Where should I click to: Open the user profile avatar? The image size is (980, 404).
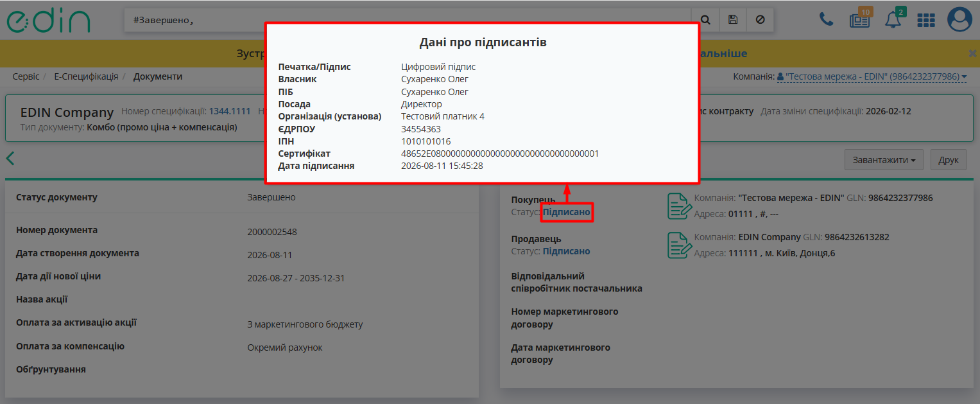(960, 20)
